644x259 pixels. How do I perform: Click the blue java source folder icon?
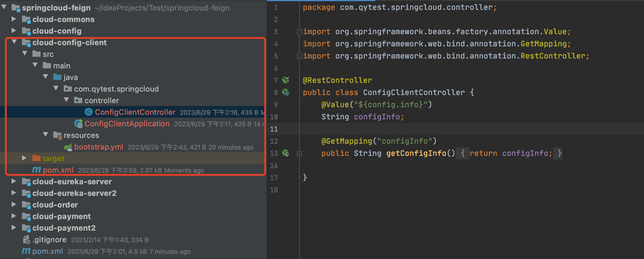pyautogui.click(x=57, y=77)
